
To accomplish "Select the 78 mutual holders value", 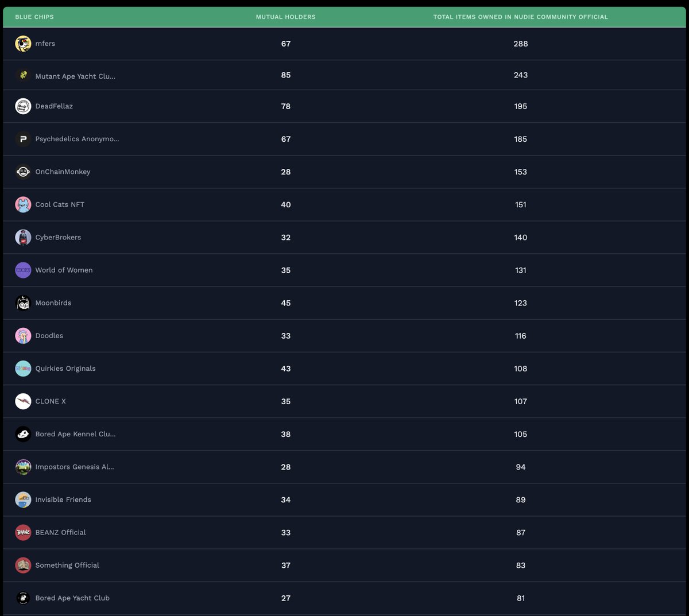I will click(286, 106).
